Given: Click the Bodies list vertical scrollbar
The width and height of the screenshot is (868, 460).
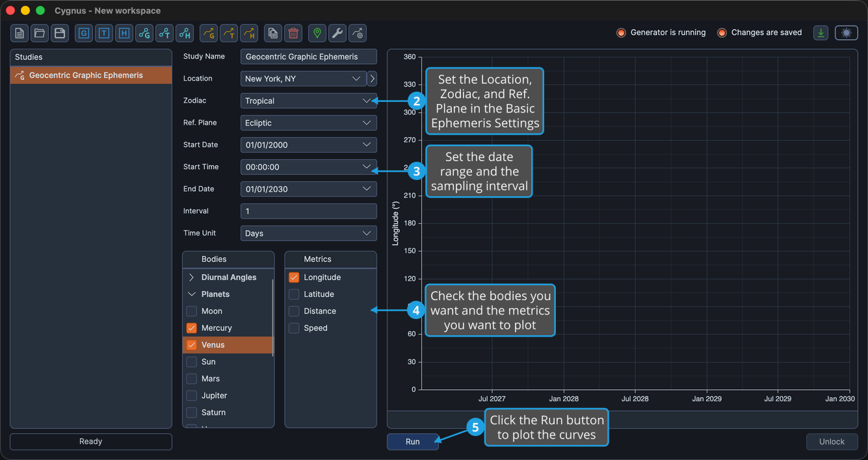Looking at the screenshot, I should pos(272,317).
